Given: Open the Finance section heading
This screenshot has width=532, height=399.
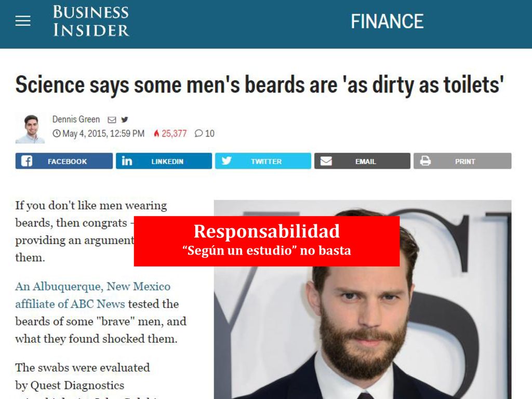Looking at the screenshot, I should point(387,21).
